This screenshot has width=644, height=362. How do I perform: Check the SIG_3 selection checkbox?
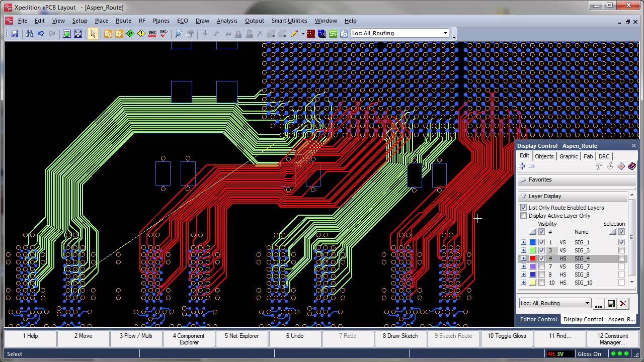[621, 250]
